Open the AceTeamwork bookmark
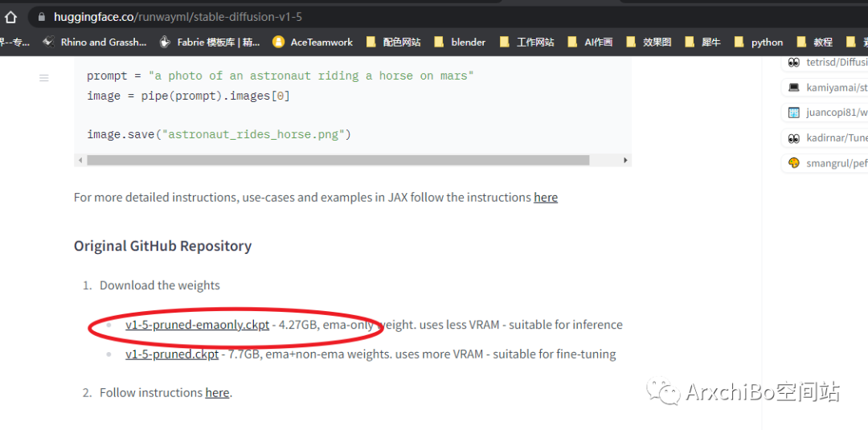 [x=313, y=42]
